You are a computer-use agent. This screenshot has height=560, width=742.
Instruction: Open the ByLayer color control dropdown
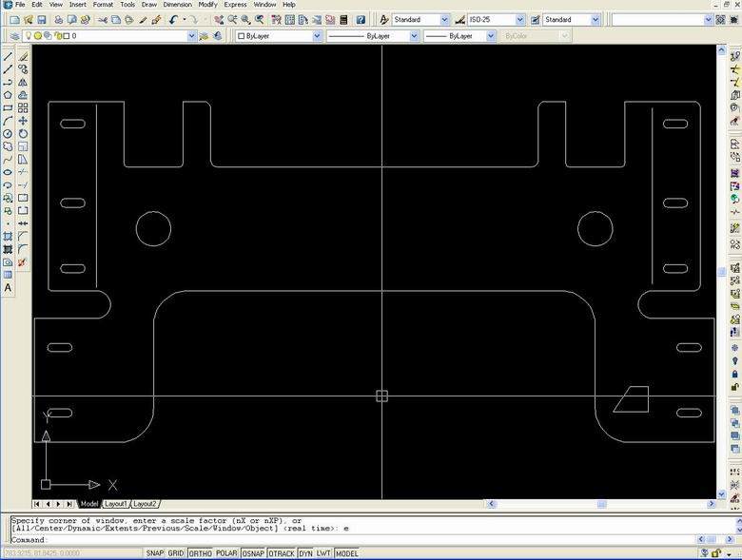tap(317, 36)
